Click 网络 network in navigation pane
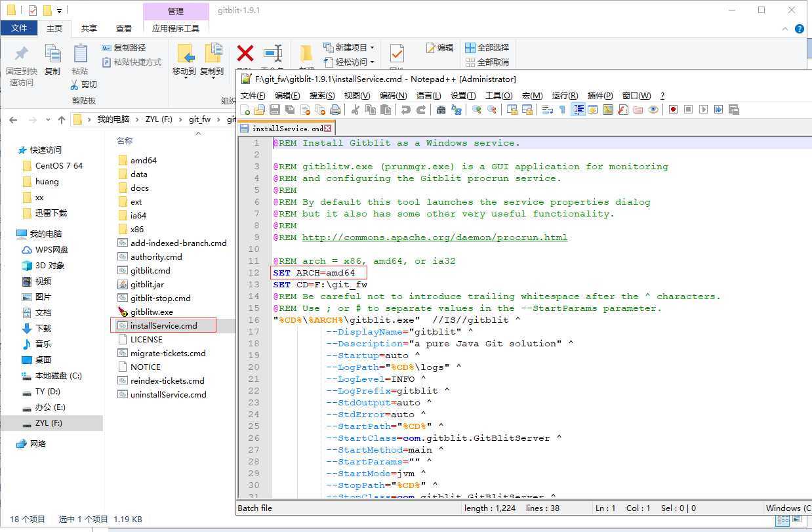Viewport: 812px width, 532px height. click(31, 443)
